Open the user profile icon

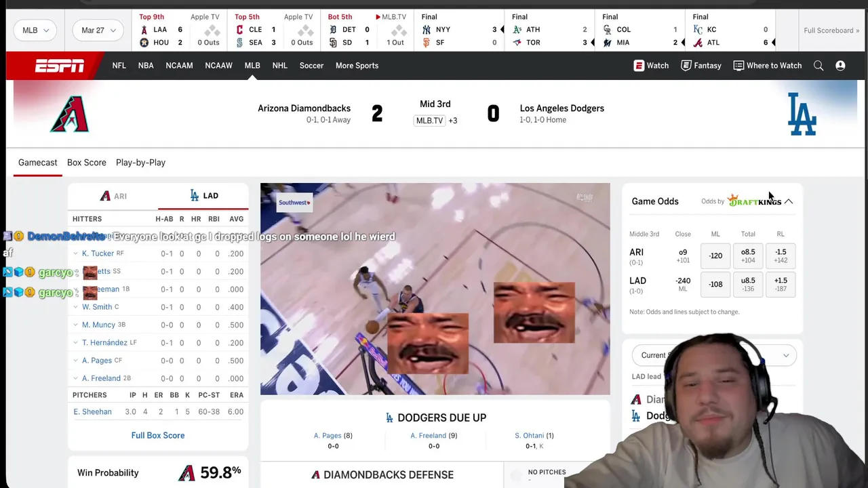840,66
